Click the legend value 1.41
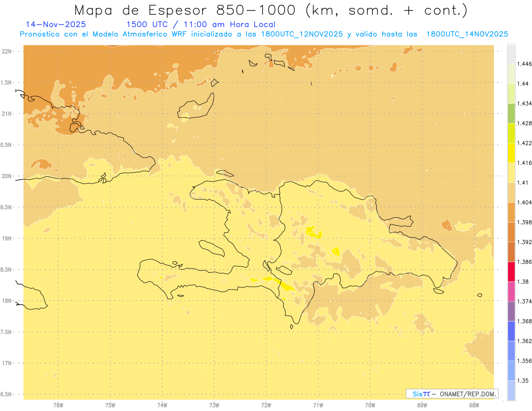This screenshot has width=532, height=411. coord(523,183)
